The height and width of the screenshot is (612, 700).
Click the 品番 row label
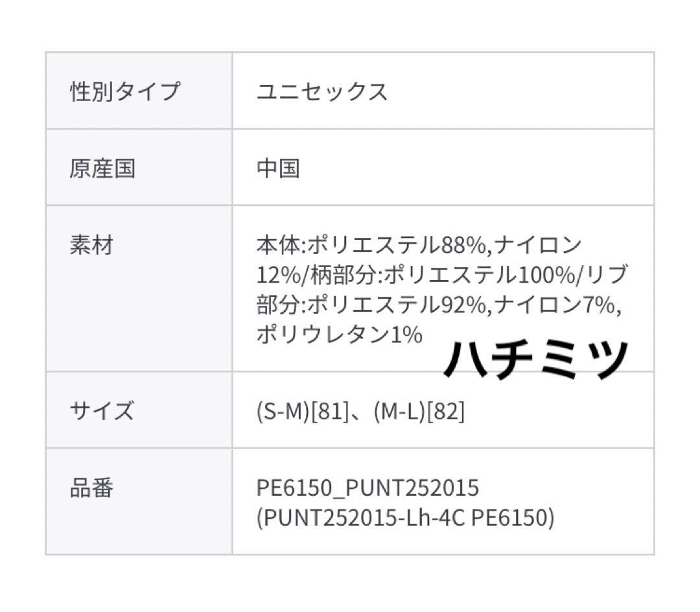tap(91, 488)
